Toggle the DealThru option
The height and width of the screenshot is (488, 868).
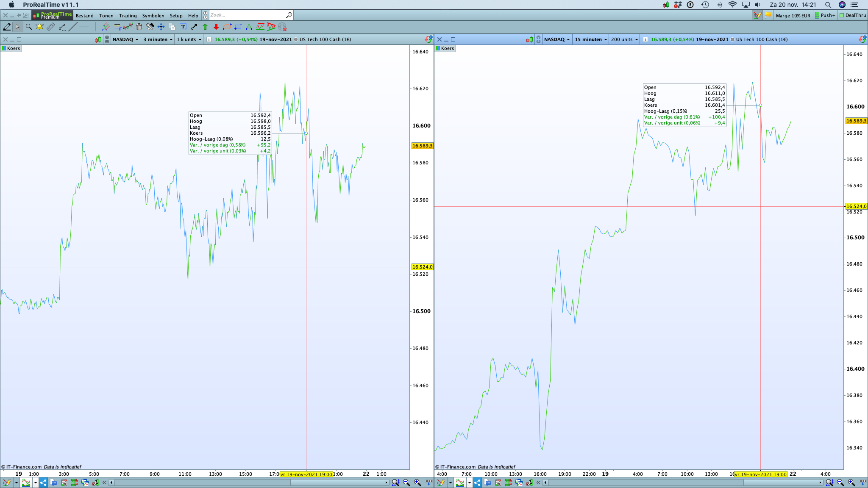point(853,15)
